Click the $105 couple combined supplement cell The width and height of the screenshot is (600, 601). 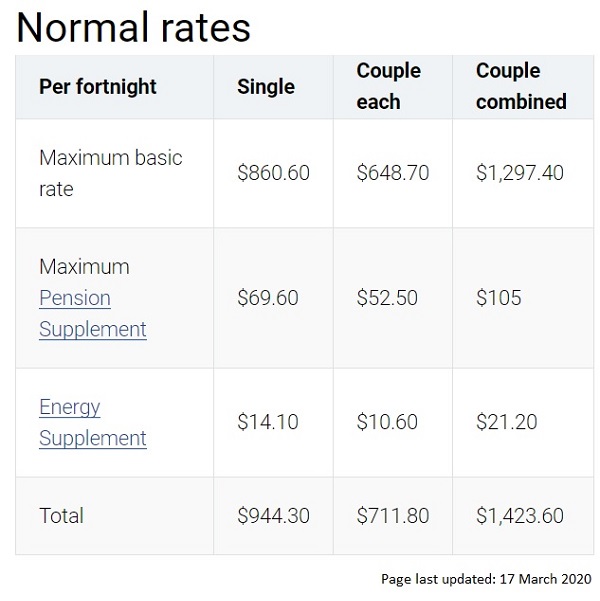pos(499,298)
